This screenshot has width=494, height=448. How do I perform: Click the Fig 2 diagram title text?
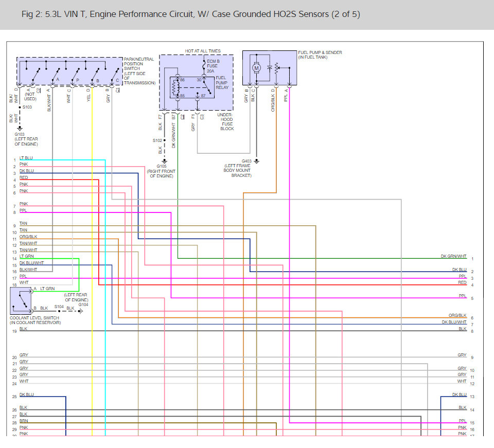pos(191,14)
